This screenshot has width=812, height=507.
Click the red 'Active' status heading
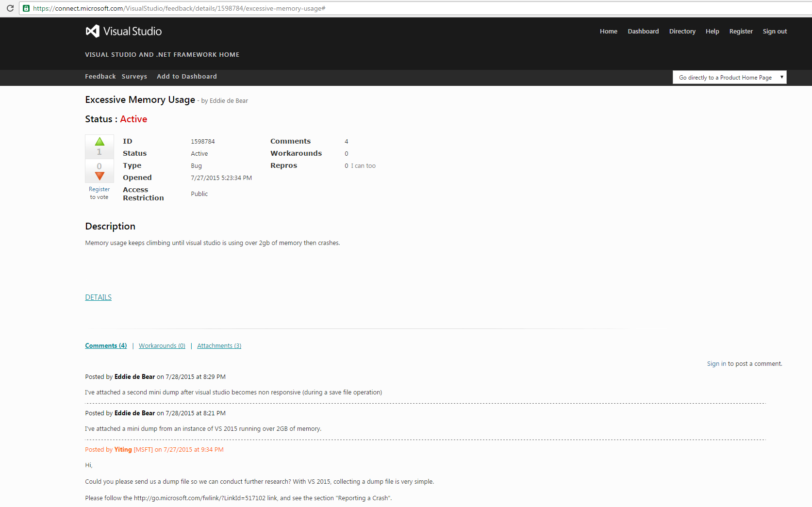point(133,119)
